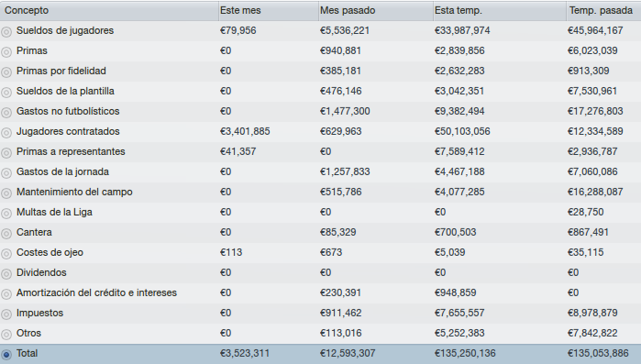
Task: Select the Gastos de la jornada radio button
Action: [6, 173]
